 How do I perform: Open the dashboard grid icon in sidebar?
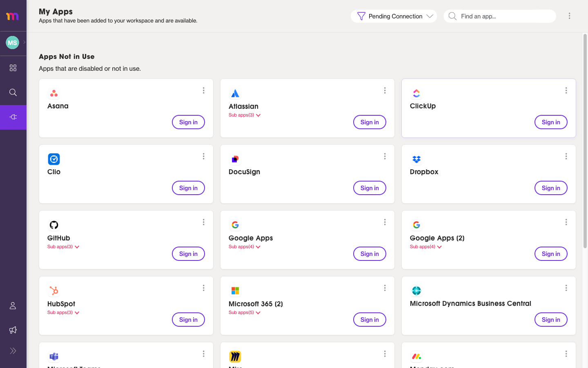click(x=13, y=68)
